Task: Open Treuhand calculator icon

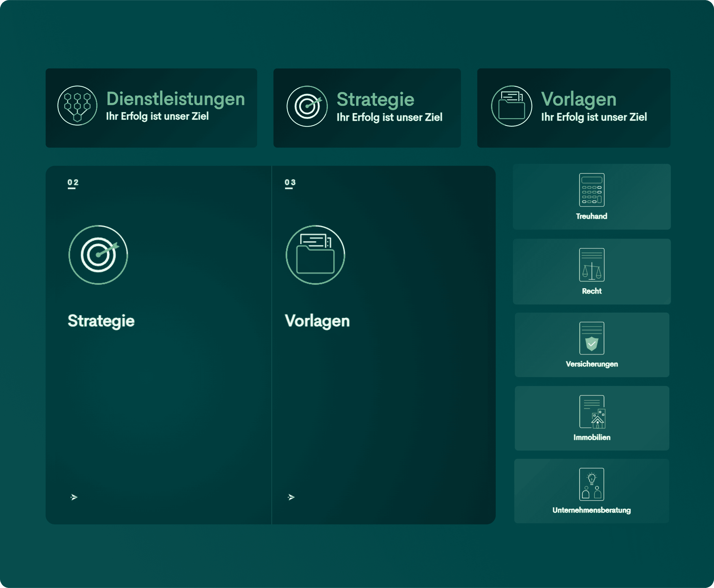Action: pos(592,190)
